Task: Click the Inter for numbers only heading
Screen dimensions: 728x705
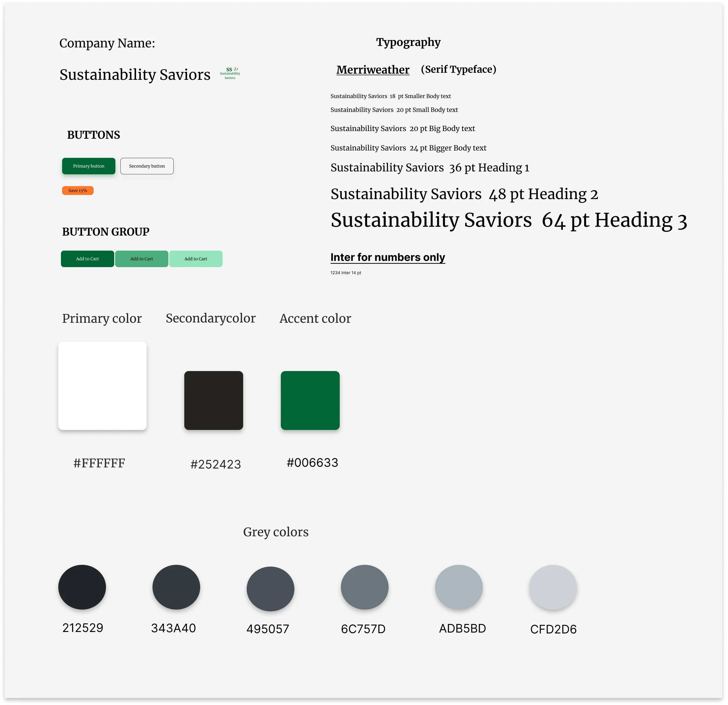Action: pos(387,258)
